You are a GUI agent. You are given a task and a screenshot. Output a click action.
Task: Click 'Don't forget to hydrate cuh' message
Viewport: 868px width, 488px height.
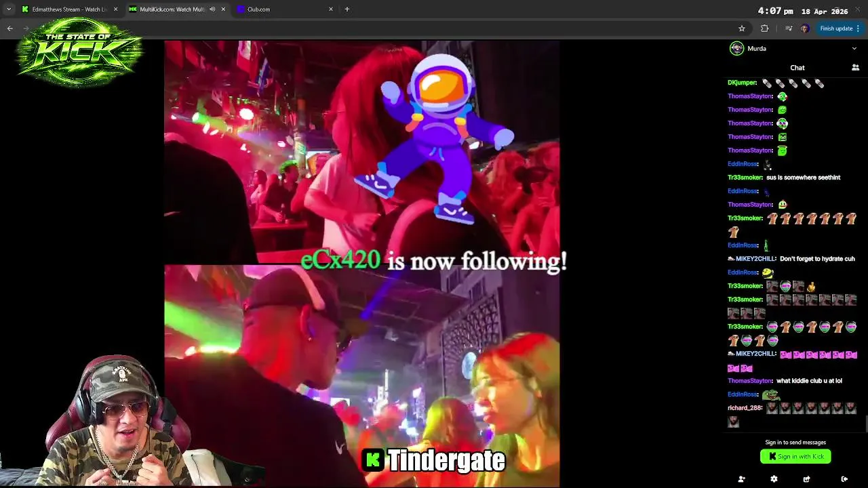[x=817, y=259]
